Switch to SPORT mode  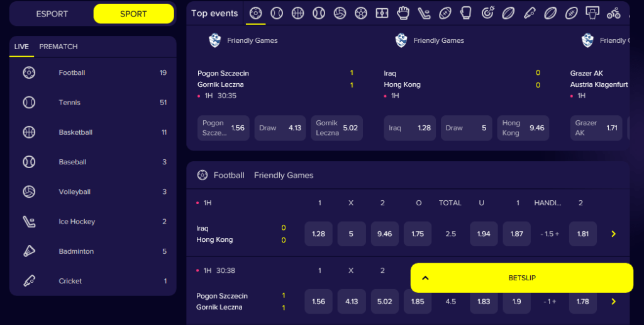click(x=133, y=14)
